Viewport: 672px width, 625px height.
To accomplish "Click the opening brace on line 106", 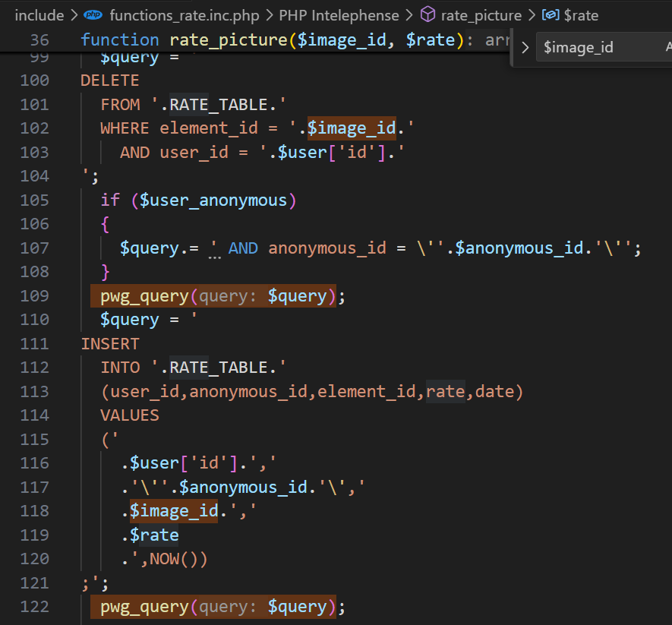I will (x=105, y=224).
